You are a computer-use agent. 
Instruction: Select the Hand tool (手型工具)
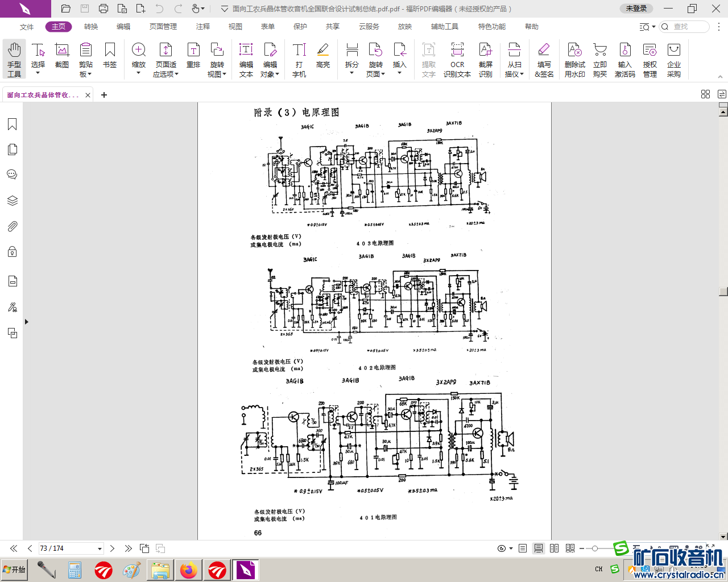[x=14, y=59]
